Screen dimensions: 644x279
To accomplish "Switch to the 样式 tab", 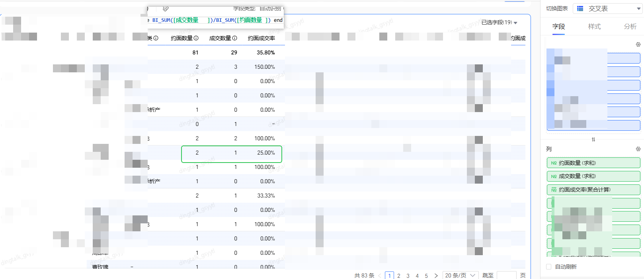I will tap(594, 27).
